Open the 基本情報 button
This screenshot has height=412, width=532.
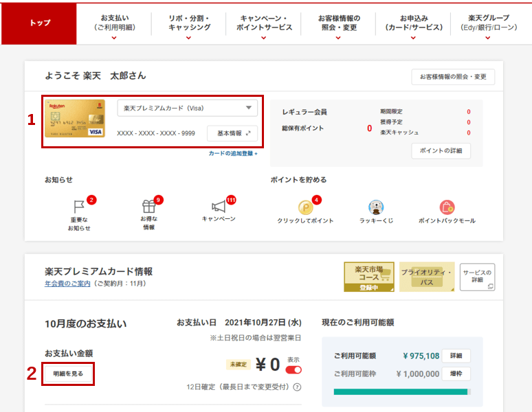coord(232,133)
